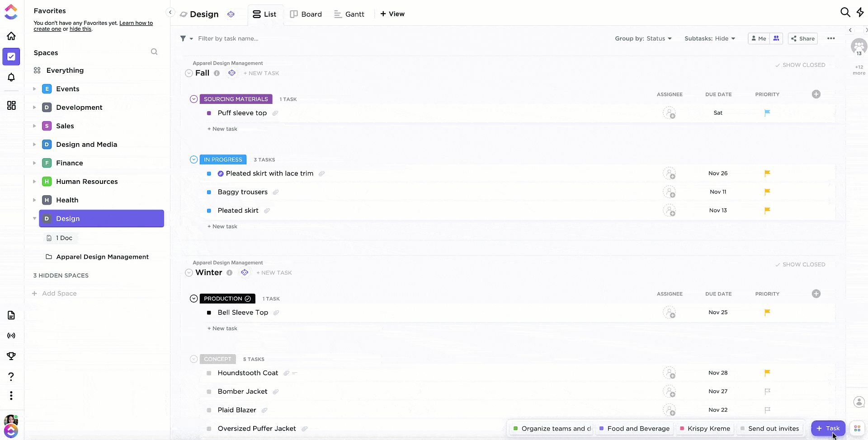This screenshot has height=440, width=868.
Task: Collapse the sidebar with the chevron
Action: click(x=170, y=13)
